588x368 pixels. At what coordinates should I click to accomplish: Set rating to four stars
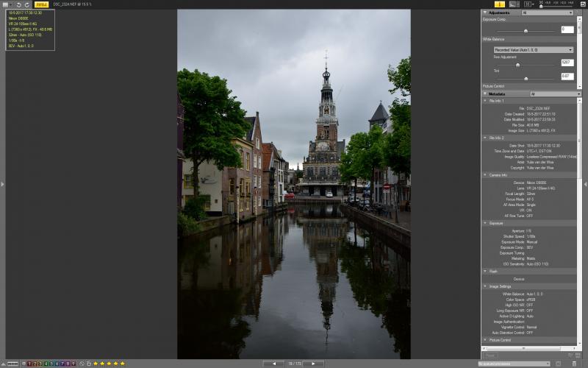[116, 364]
